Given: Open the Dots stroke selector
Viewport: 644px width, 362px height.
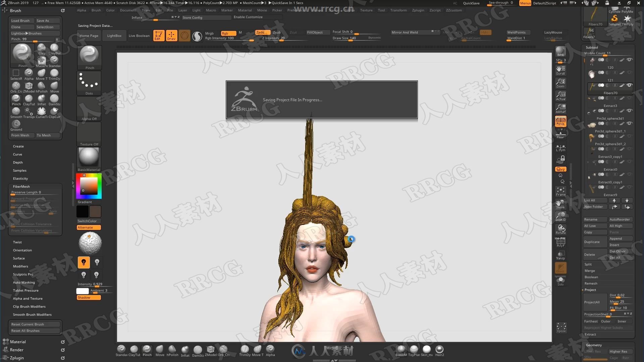Looking at the screenshot, I should (x=89, y=83).
